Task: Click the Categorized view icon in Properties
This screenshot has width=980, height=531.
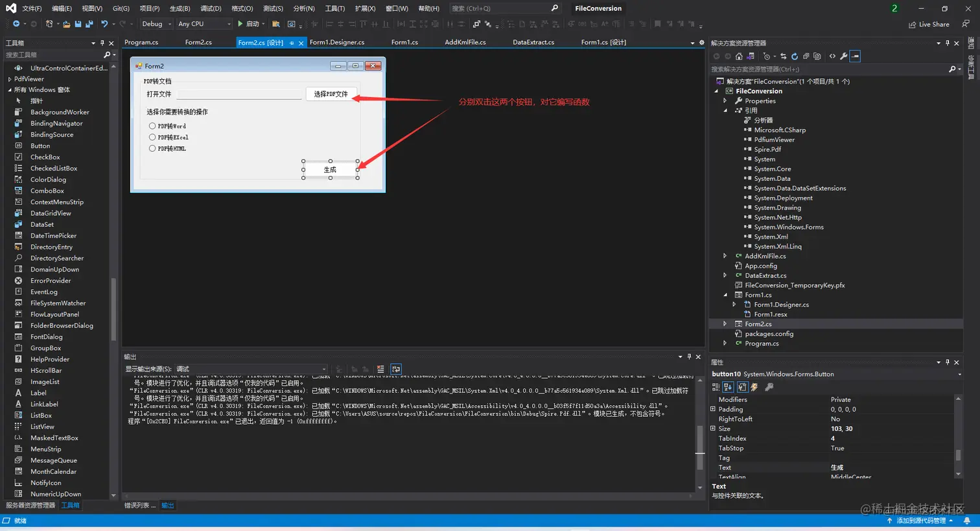Action: pos(716,387)
